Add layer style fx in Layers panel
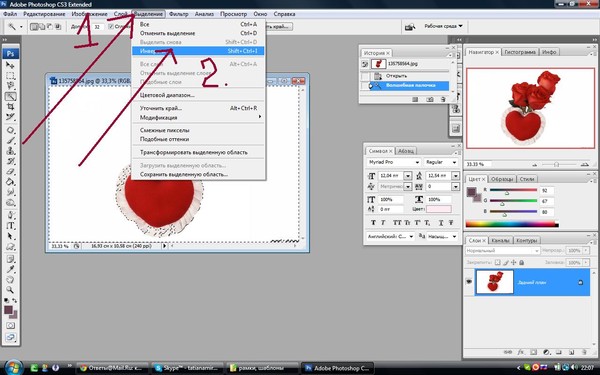Image resolution: width=600 pixels, height=375 pixels. click(521, 352)
